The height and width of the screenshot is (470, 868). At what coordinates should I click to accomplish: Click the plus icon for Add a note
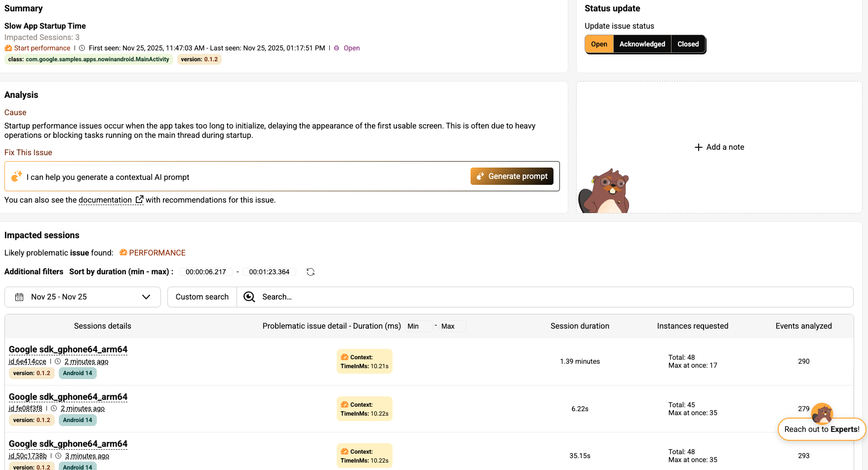(698, 147)
